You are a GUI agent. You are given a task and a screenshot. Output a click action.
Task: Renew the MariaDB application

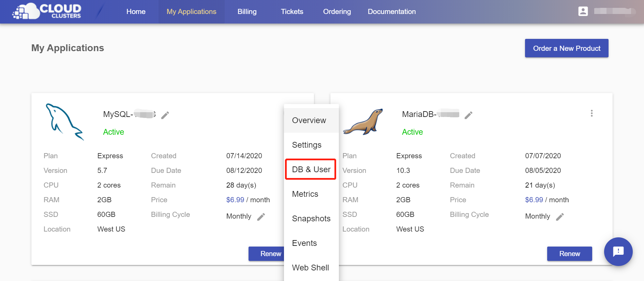click(x=570, y=254)
